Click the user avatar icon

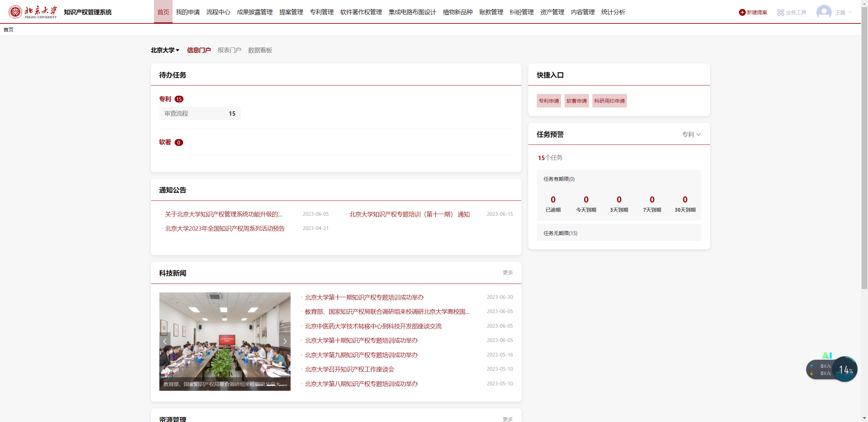click(x=824, y=12)
